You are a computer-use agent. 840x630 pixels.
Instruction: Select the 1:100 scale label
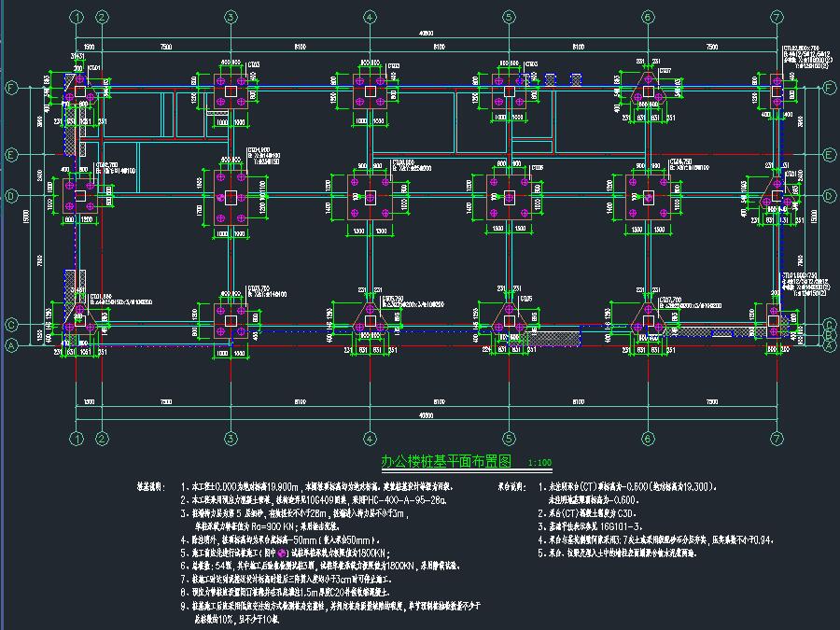(539, 463)
